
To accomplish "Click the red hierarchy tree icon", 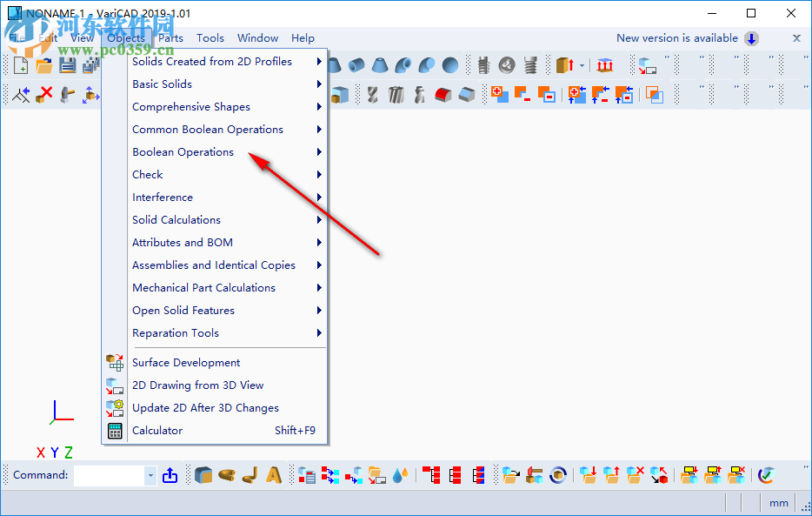I will [x=431, y=475].
